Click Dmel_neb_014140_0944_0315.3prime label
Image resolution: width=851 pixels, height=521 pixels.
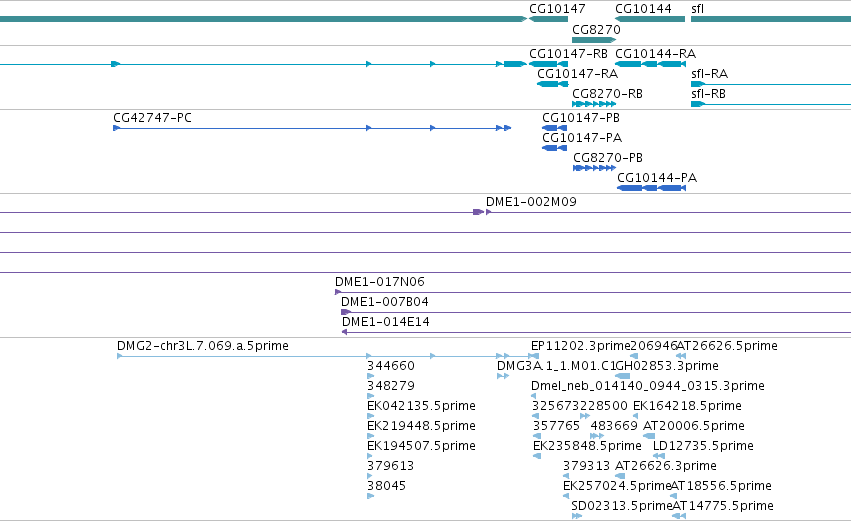tap(647, 386)
